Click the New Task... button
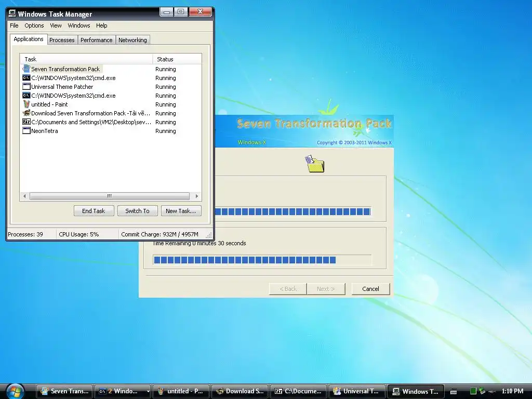Viewport: 532px width, 399px height. pos(181,211)
